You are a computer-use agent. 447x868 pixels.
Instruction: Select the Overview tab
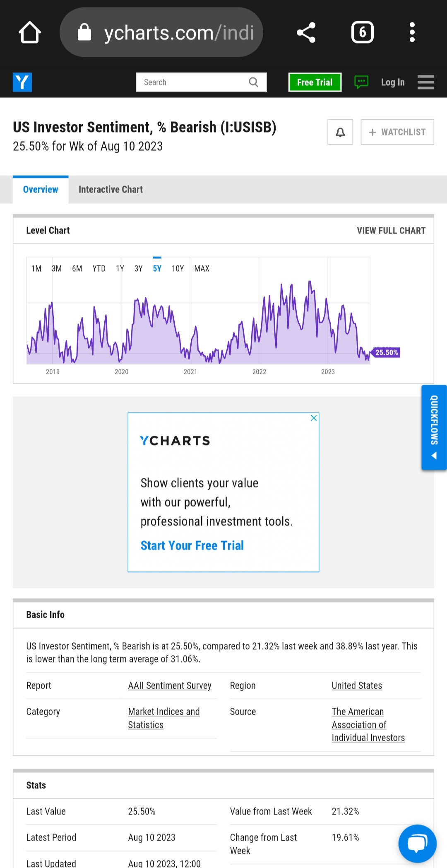pyautogui.click(x=41, y=190)
